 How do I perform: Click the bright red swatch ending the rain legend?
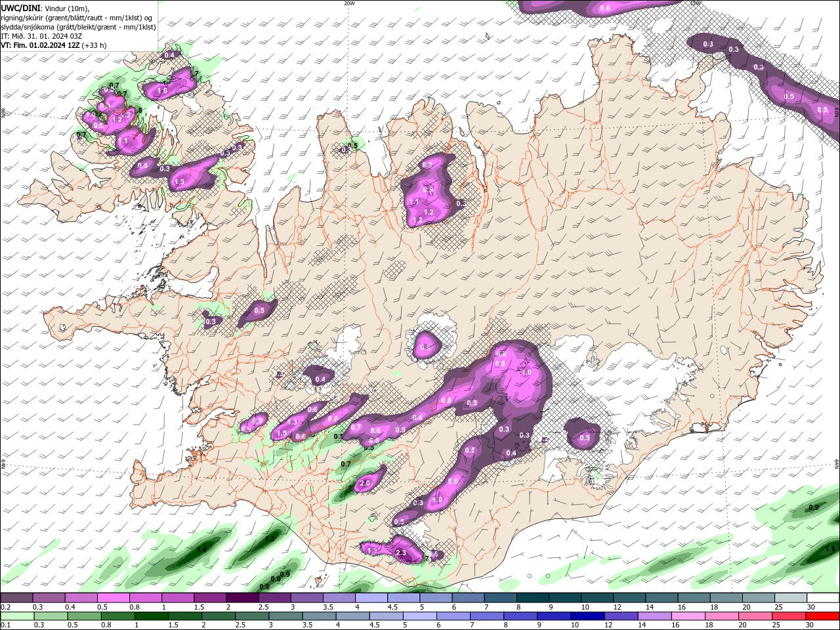(823, 616)
